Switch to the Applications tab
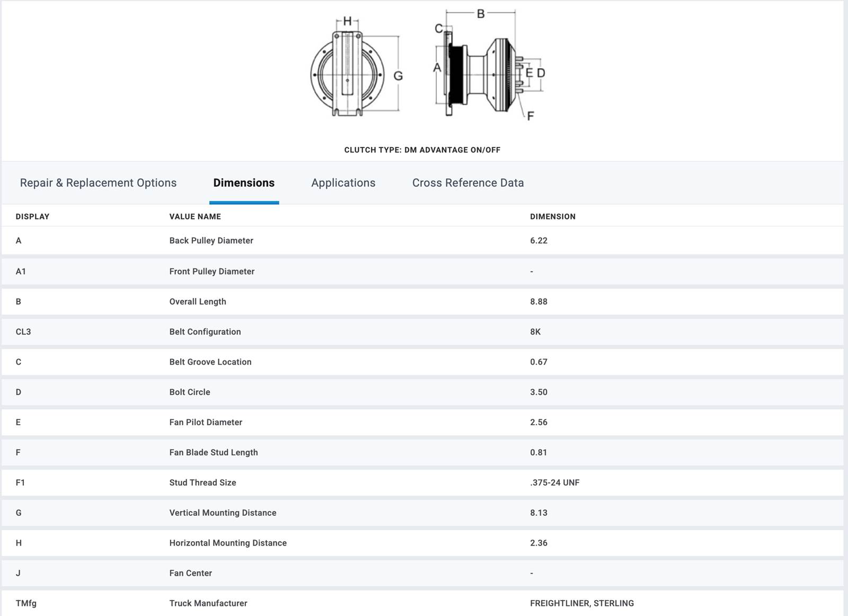Image resolution: width=848 pixels, height=616 pixels. (x=343, y=183)
